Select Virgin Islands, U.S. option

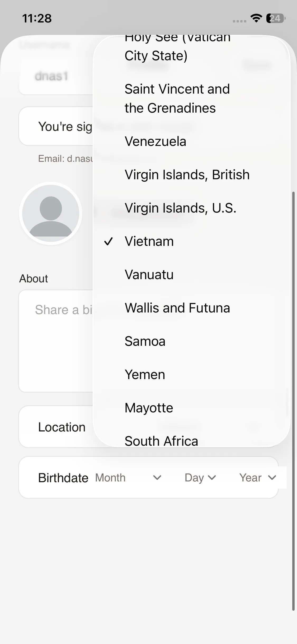181,208
